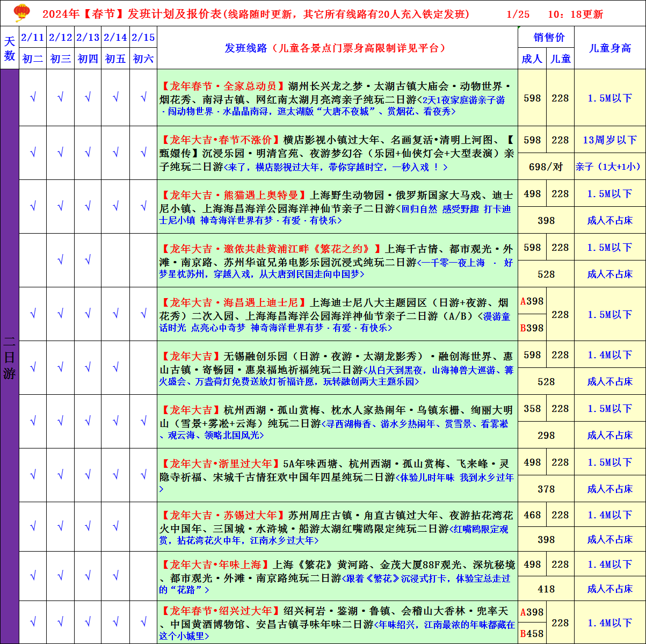Select the 销售价 header cell

click(x=546, y=38)
